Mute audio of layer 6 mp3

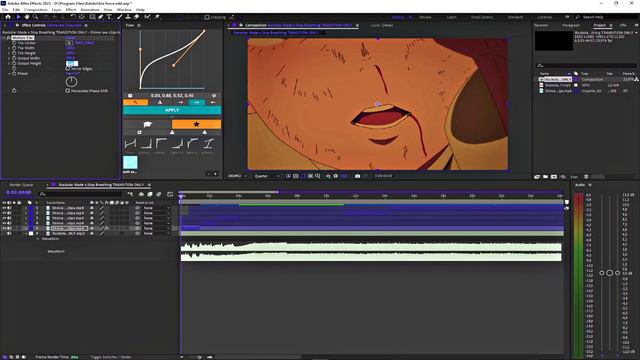tap(9, 233)
